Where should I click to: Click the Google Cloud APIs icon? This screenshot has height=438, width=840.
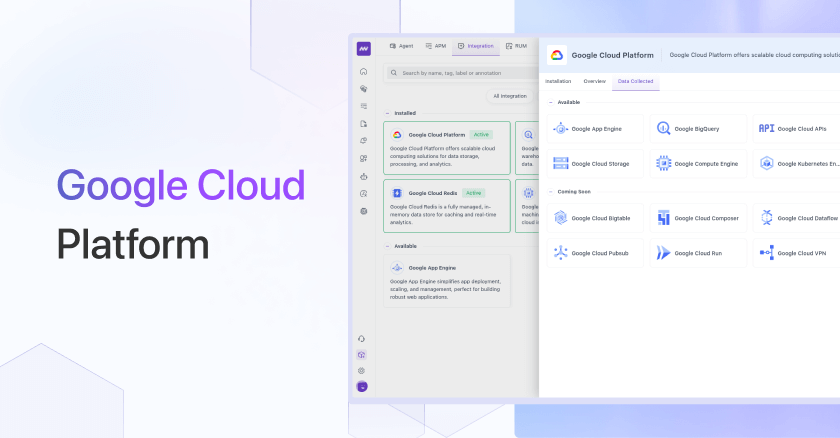point(766,129)
